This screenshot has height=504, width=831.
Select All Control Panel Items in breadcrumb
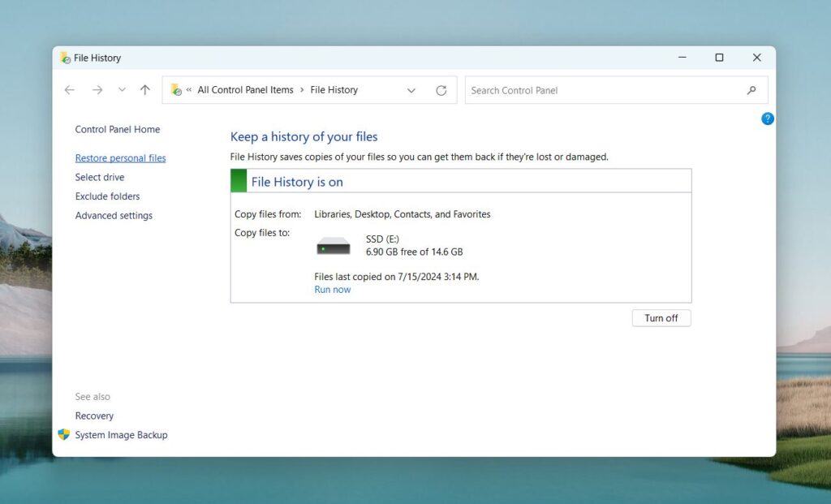pyautogui.click(x=245, y=89)
